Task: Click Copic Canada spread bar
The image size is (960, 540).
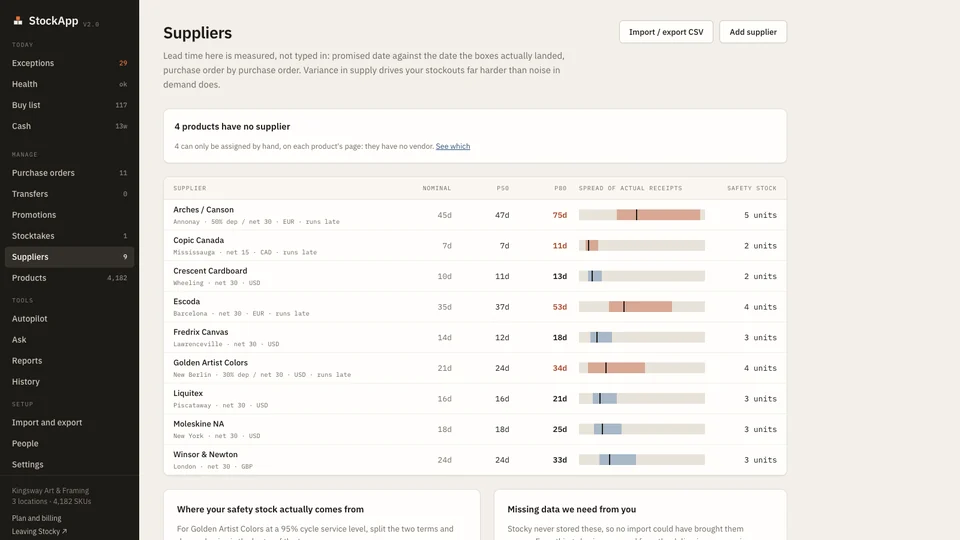Action: click(x=642, y=246)
